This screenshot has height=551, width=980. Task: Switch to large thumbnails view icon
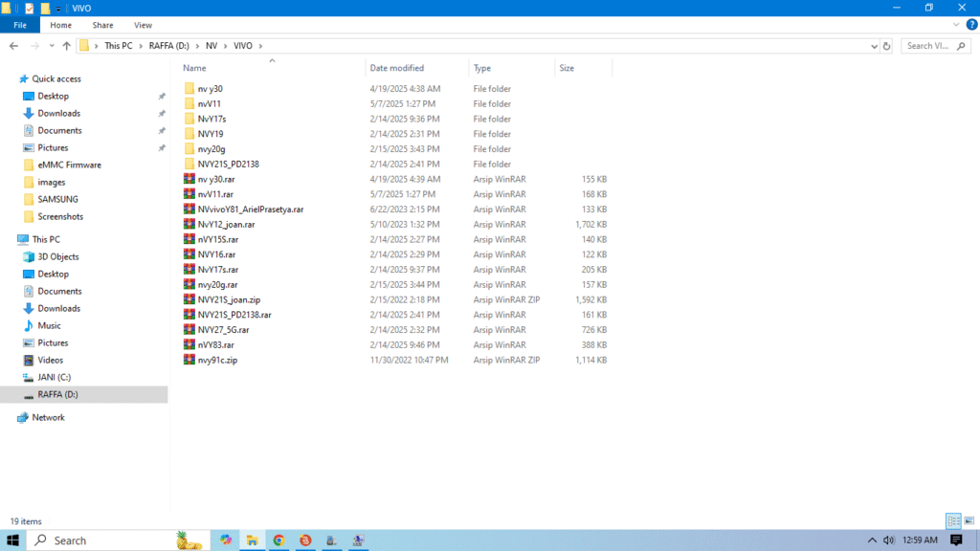pos(969,520)
